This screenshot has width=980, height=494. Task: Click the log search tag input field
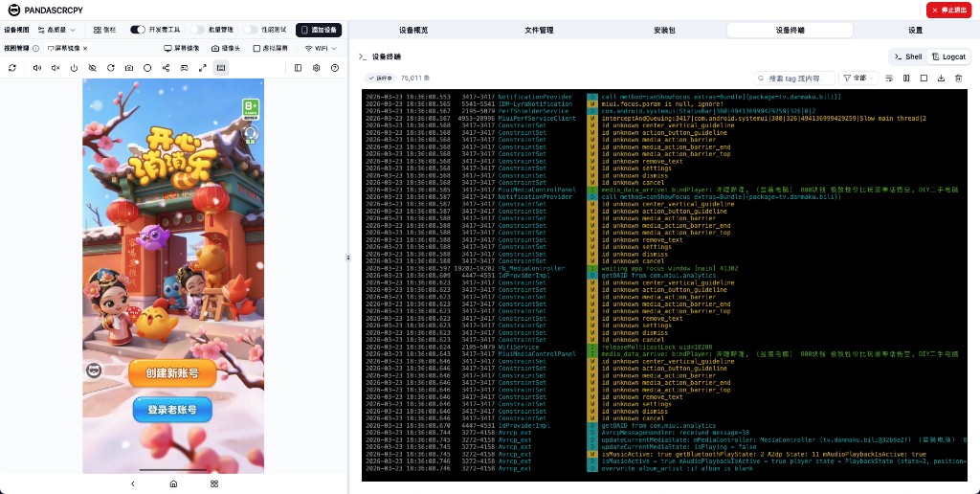[794, 79]
